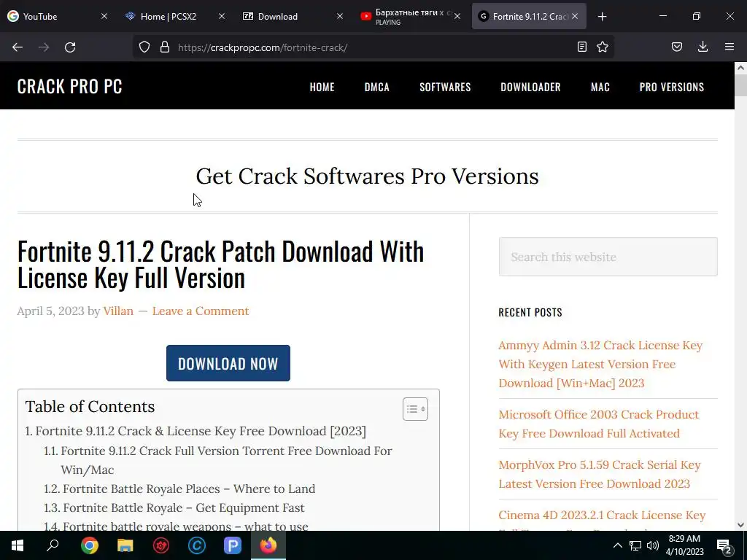Image resolution: width=747 pixels, height=560 pixels.
Task: Close the Fortnite 9.11.2 Crack tab
Action: (x=575, y=16)
